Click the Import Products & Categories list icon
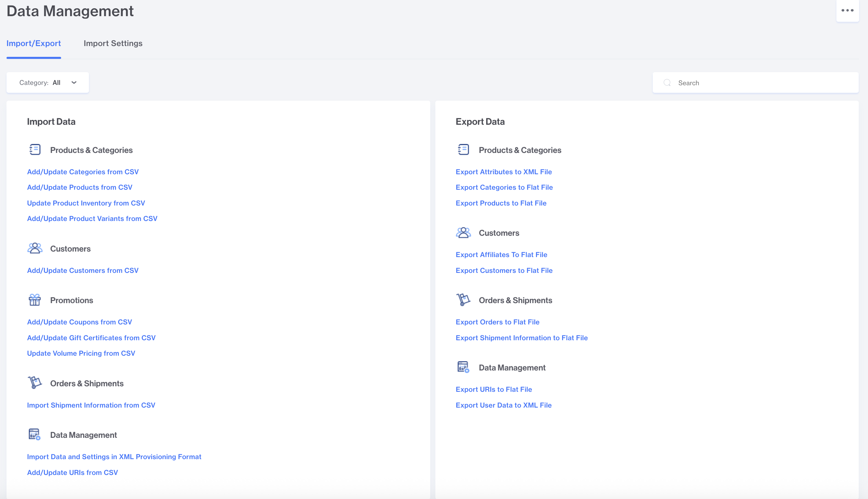Screen dimensions: 868x499 35,150
